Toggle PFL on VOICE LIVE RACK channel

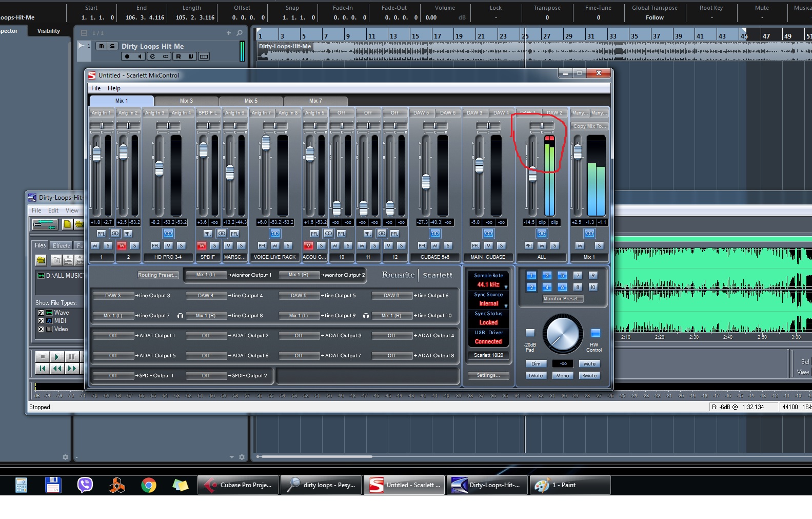[x=262, y=246]
